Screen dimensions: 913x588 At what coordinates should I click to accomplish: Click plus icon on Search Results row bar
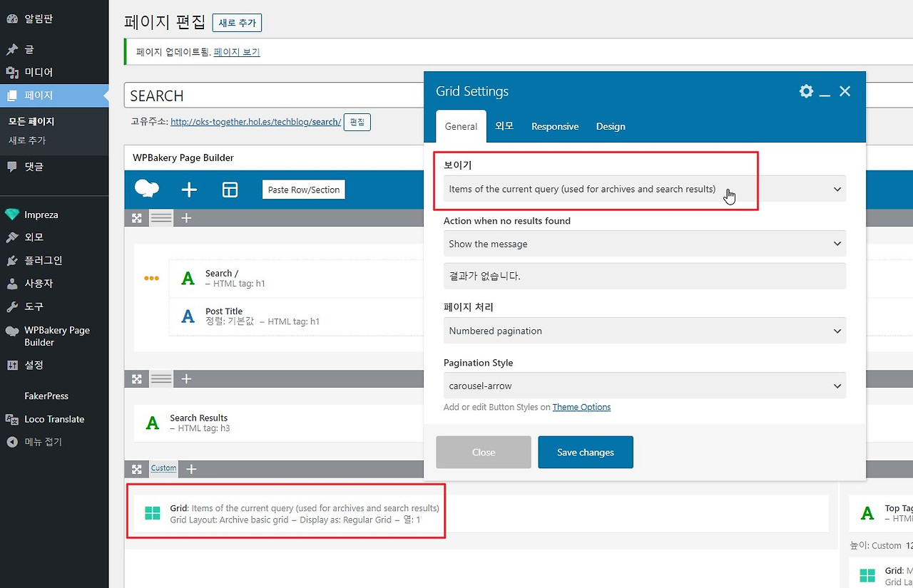tap(187, 379)
